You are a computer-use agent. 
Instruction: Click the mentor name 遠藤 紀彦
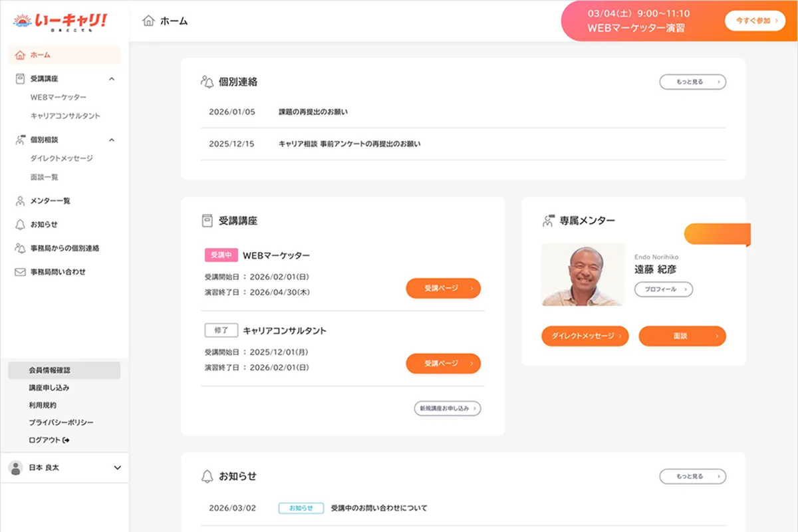(x=656, y=269)
